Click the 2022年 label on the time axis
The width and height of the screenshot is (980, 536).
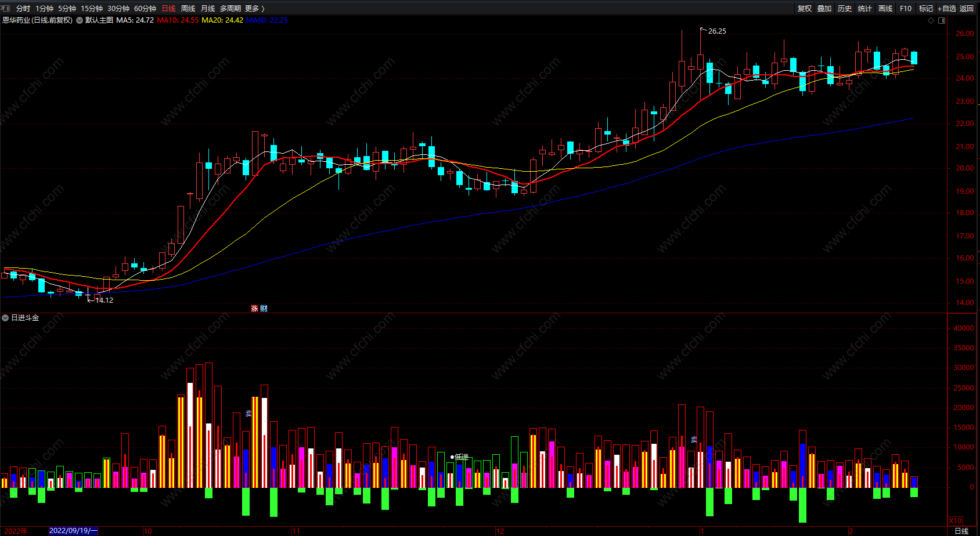[x=16, y=531]
